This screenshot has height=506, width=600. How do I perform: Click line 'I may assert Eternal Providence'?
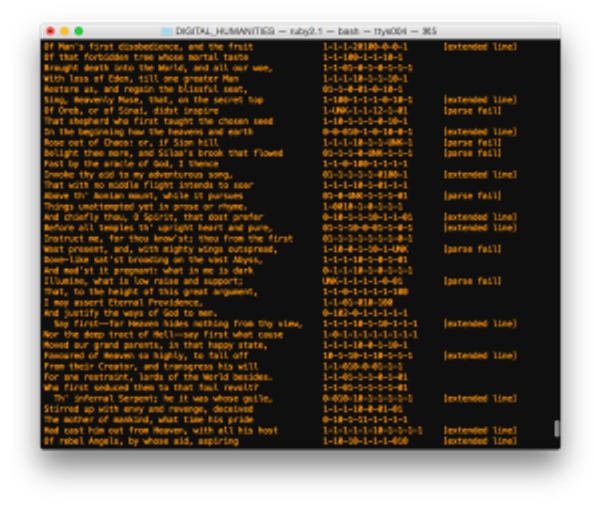(124, 302)
